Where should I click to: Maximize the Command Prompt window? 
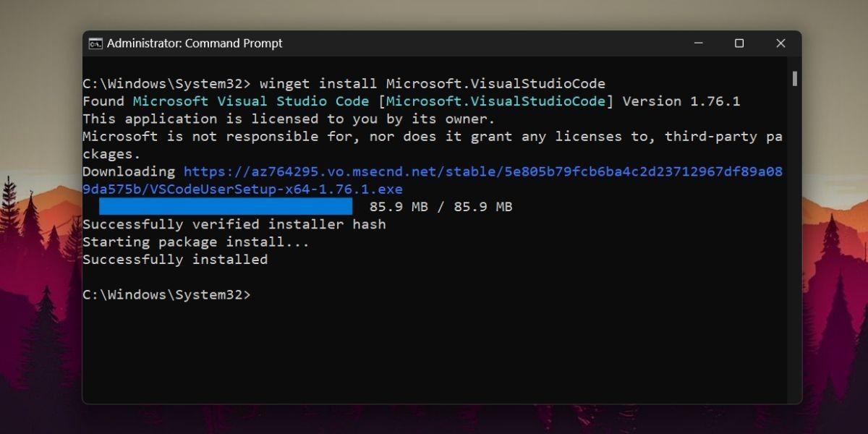[739, 43]
